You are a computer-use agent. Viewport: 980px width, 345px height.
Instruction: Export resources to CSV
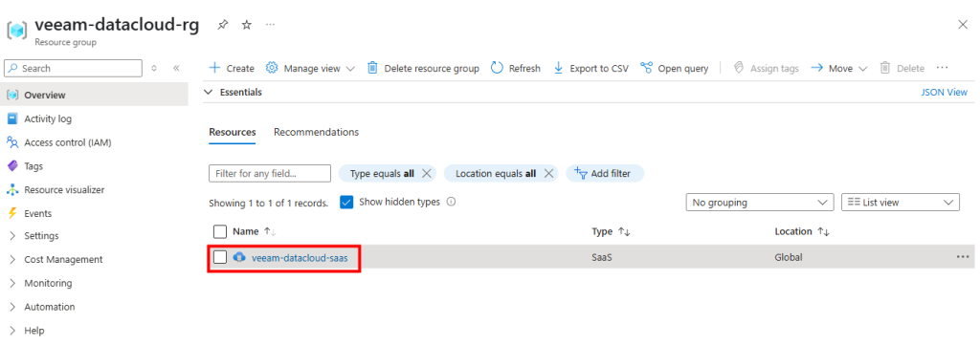tap(591, 68)
